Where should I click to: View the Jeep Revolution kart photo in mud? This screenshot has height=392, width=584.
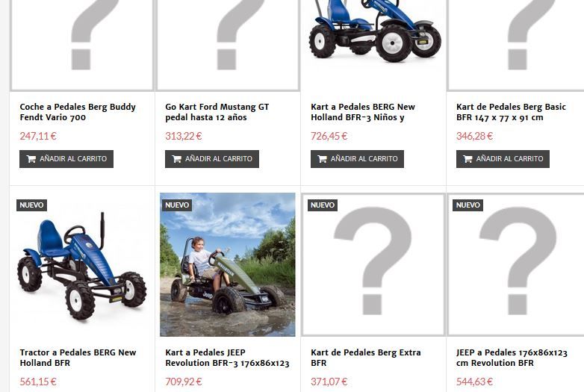click(x=228, y=264)
